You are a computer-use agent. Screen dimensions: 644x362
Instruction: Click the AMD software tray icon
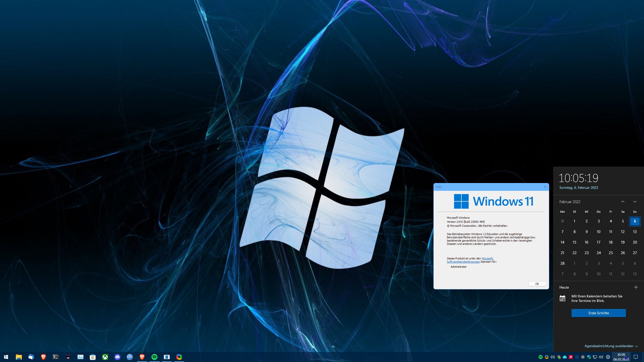[x=571, y=357]
